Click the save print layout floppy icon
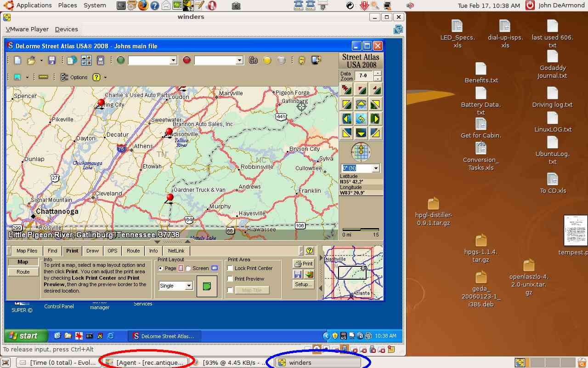 [298, 274]
